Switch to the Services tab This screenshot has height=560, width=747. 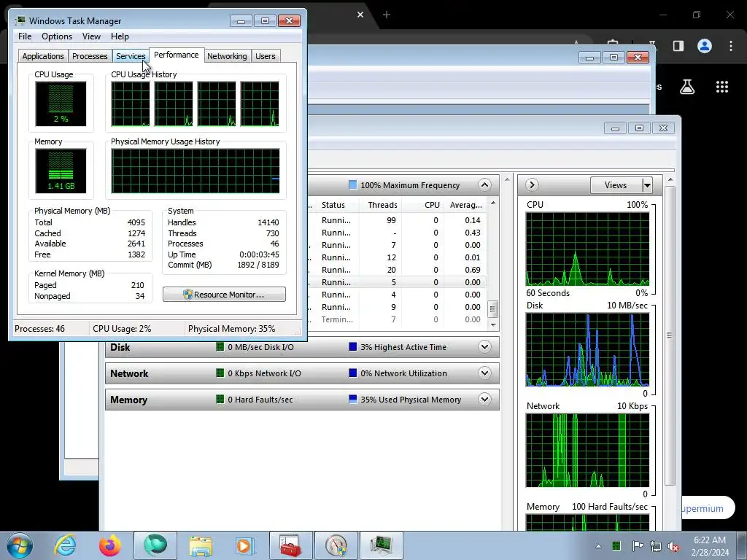tap(131, 56)
